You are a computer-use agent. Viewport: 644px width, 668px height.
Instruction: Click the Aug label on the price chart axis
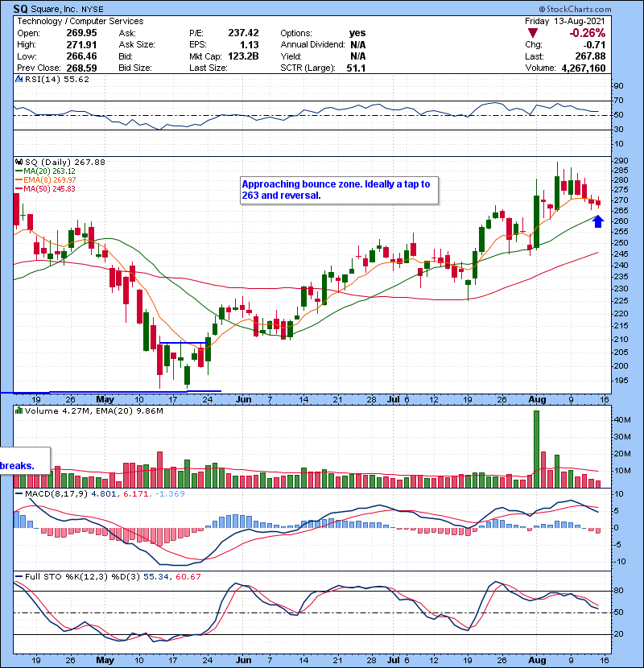537,400
